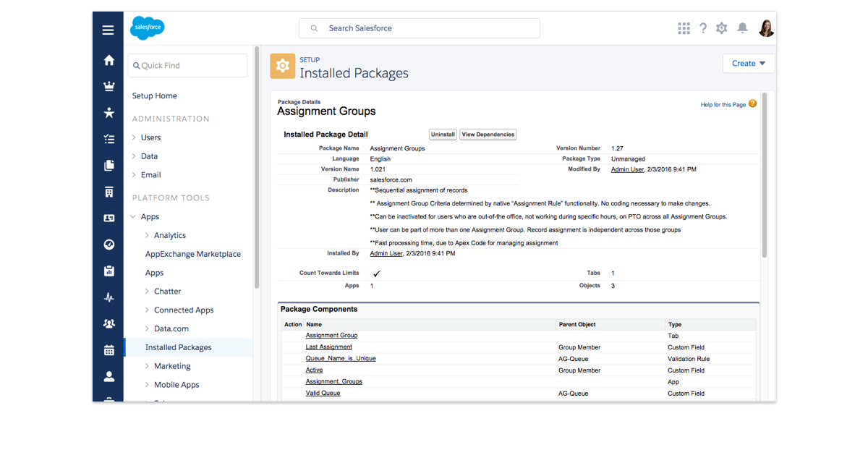This screenshot has height=463, width=868.
Task: Click the Home icon in left sidebar
Action: click(x=109, y=61)
